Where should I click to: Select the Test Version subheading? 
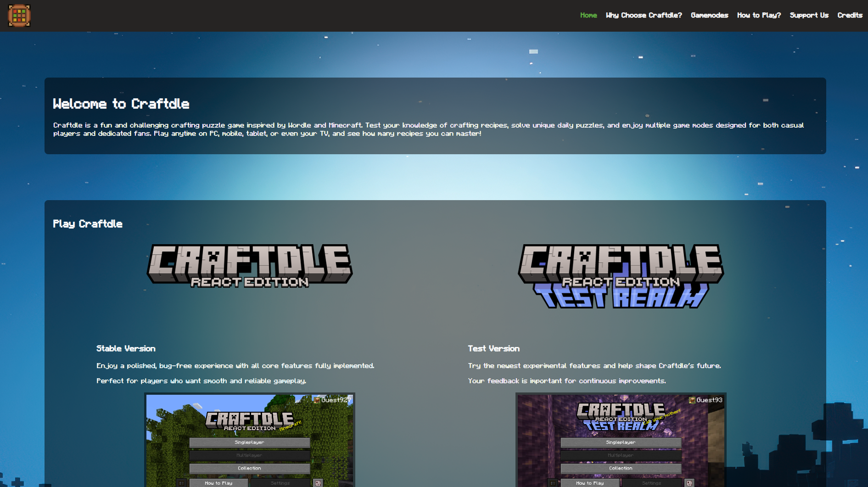tap(493, 348)
